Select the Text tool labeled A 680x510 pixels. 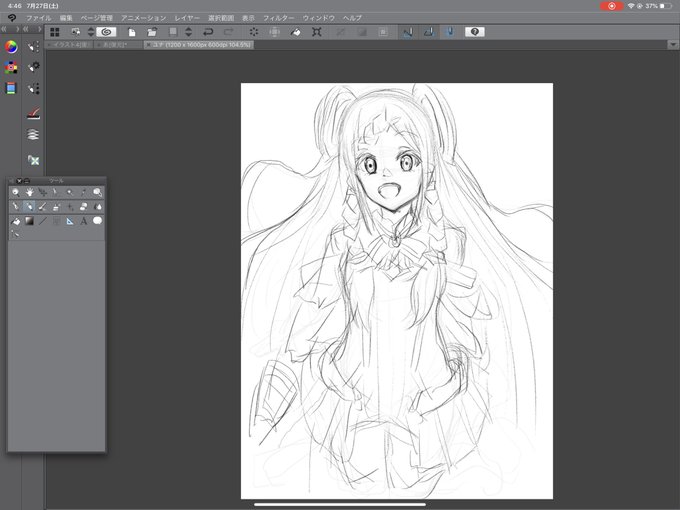(83, 221)
